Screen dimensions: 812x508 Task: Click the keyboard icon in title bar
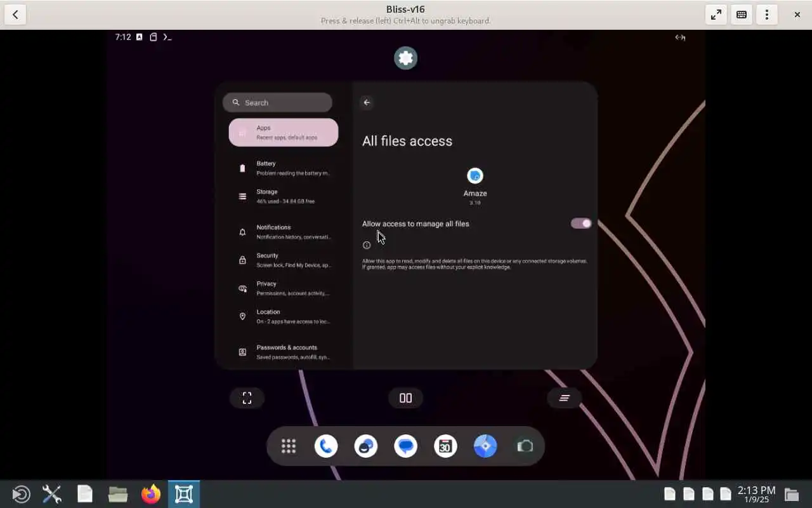742,15
